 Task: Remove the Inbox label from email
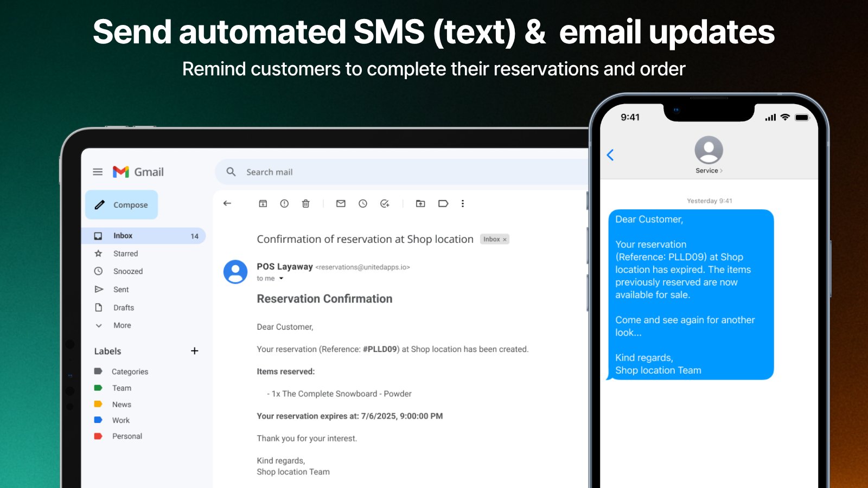(x=505, y=240)
